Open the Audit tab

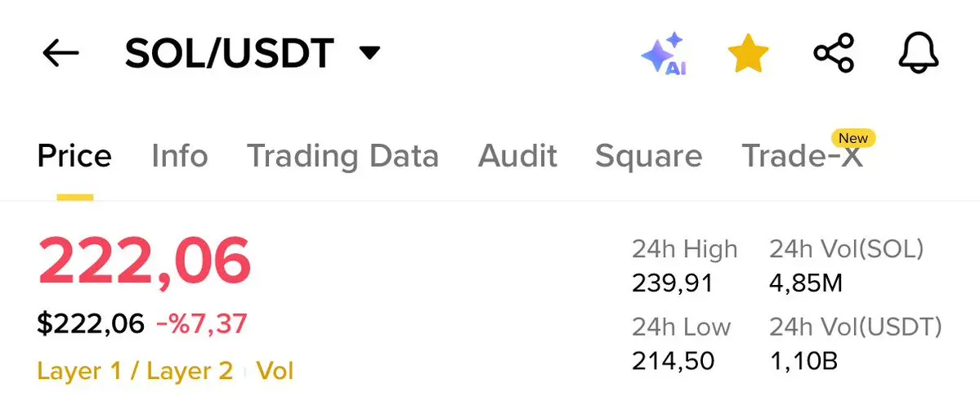coord(517,155)
